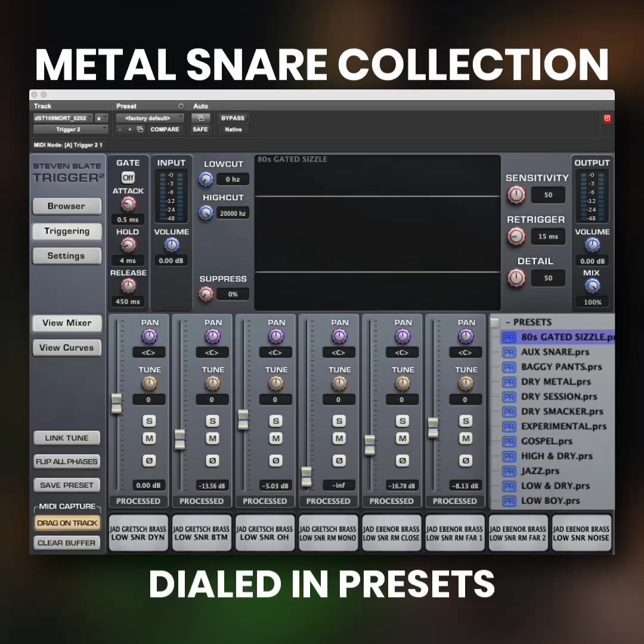Click the Pan knob on the 0.00 dB channel
The width and height of the screenshot is (644, 644).
click(150, 337)
